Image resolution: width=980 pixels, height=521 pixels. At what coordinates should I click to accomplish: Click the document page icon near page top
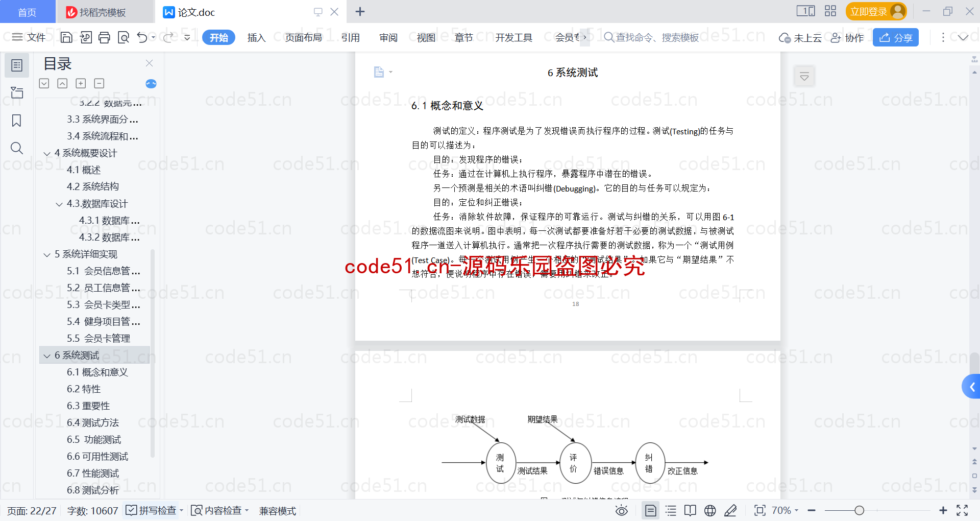point(379,72)
